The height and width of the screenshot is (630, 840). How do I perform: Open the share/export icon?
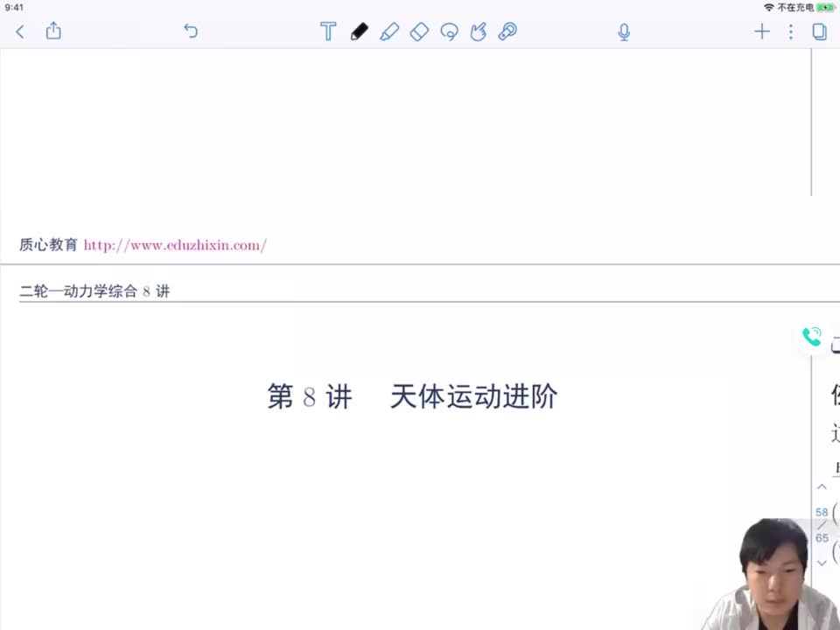click(53, 31)
